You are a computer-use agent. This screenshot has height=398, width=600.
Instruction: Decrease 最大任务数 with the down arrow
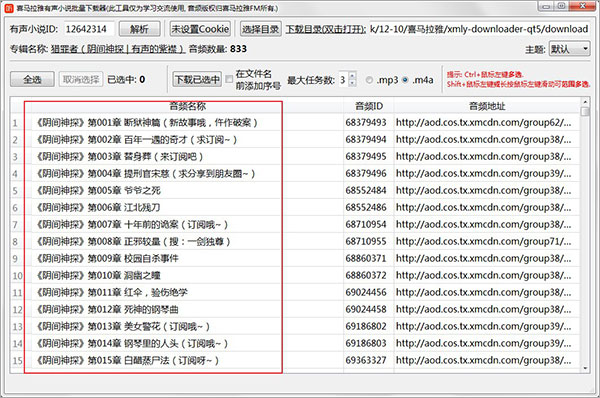[352, 83]
